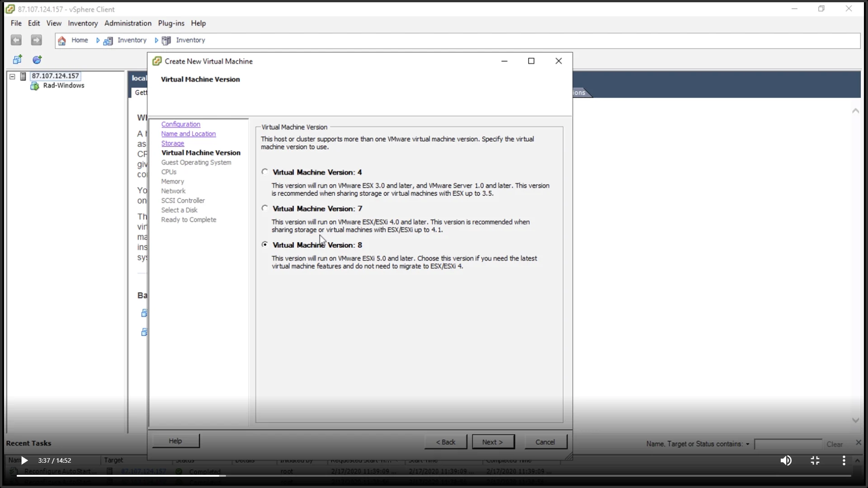Click the first Inventory breadcrumb icon

click(108, 41)
